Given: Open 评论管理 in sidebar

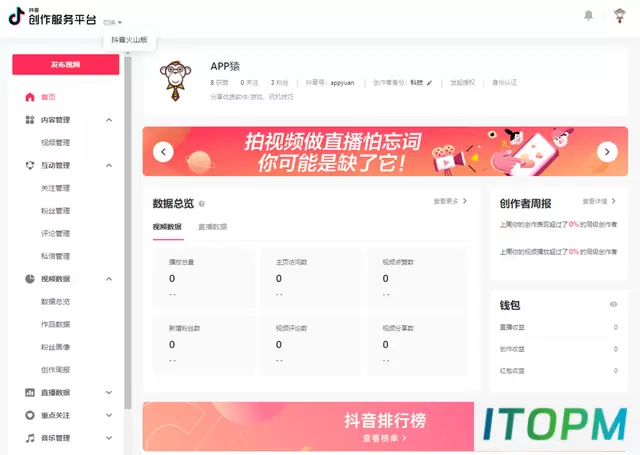Looking at the screenshot, I should pos(56,233).
